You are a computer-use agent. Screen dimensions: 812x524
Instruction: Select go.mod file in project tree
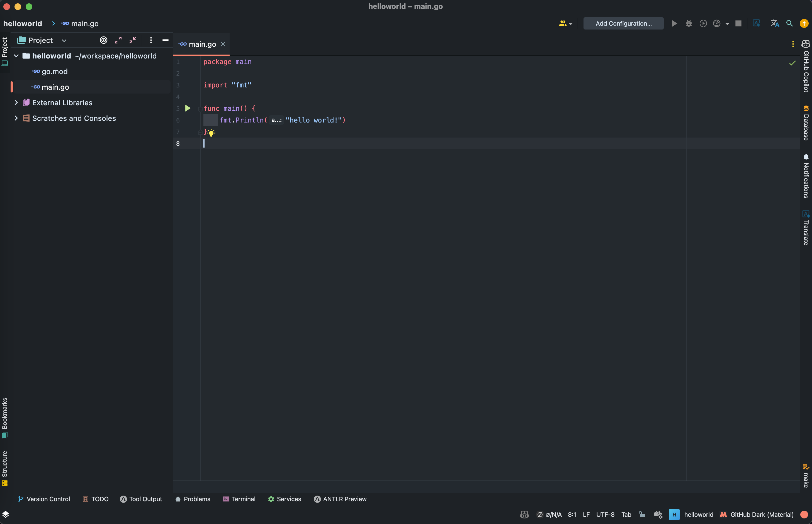click(54, 72)
